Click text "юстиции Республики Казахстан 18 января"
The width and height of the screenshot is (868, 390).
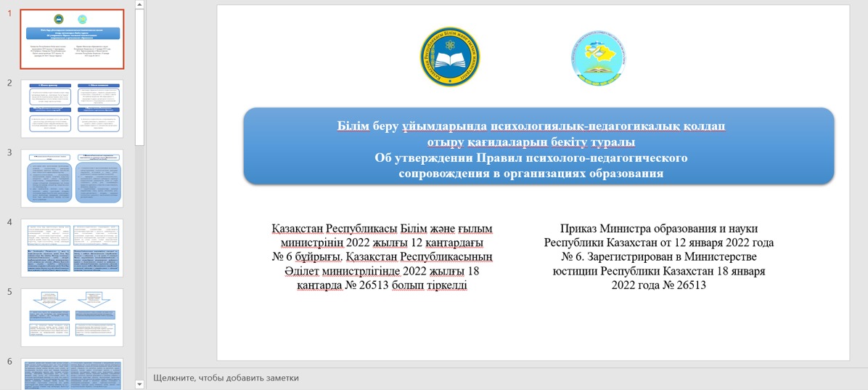point(659,272)
